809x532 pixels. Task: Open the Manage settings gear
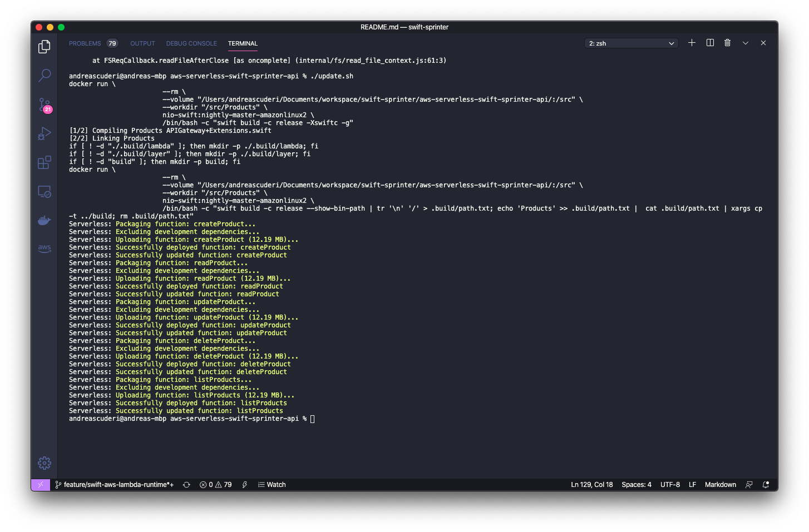click(45, 463)
